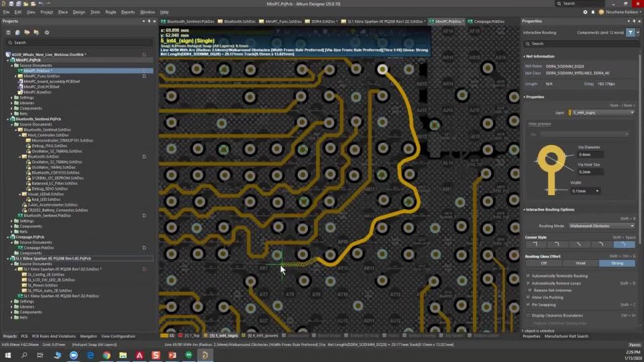Open the Routing Mode dropdown
Screen dimensions: 644x362
coord(602,226)
